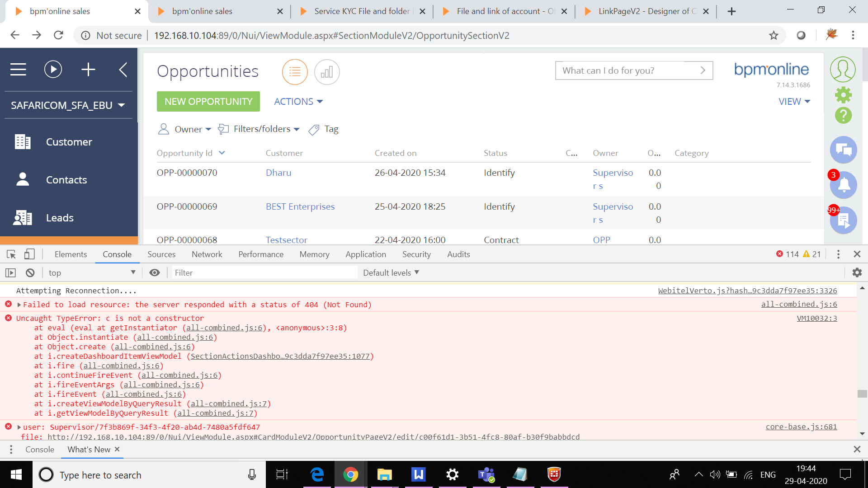This screenshot has width=868, height=488.
Task: Expand the 'user: Supervisor' error entry
Action: [19, 427]
